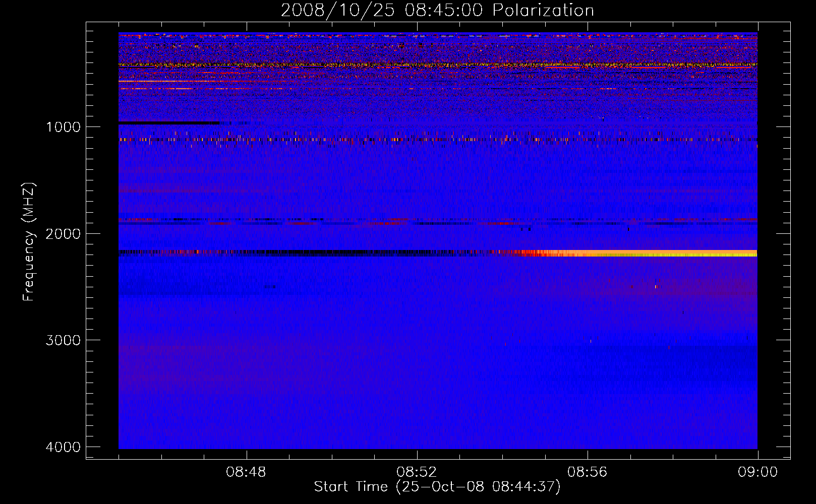Click the plot title '2008/10/25 08:45:00 Polarization'
Viewport: 816px width, 504px height.
[x=437, y=10]
